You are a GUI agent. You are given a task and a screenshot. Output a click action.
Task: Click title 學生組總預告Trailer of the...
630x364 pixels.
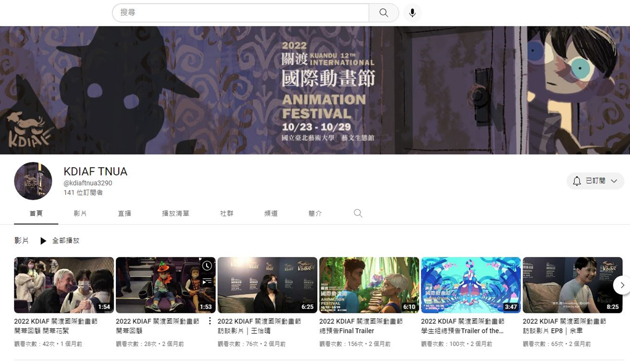(x=463, y=326)
